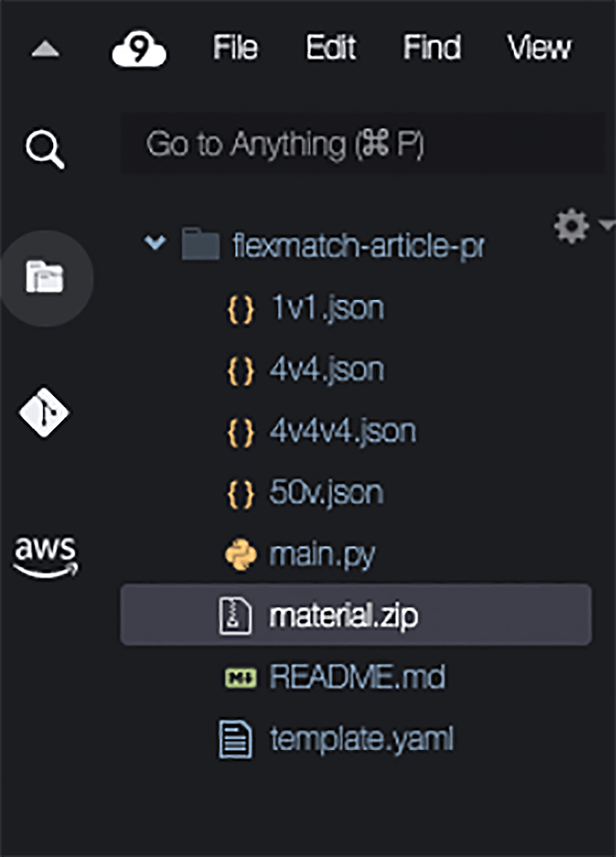Click the zip archive icon of material.zip
The image size is (616, 857).
point(241,614)
